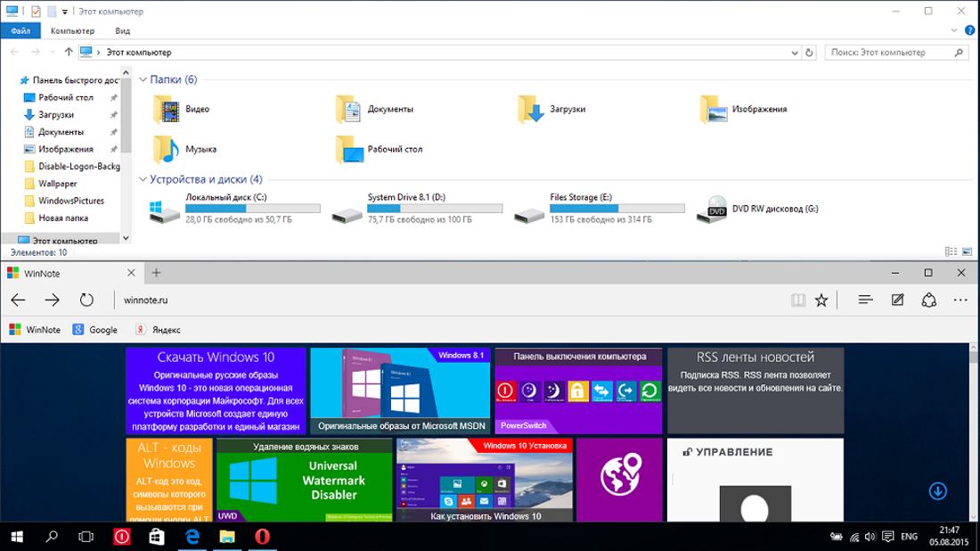Click the Скачать Windows 10 tile
This screenshot has height=551, width=980.
[x=216, y=391]
